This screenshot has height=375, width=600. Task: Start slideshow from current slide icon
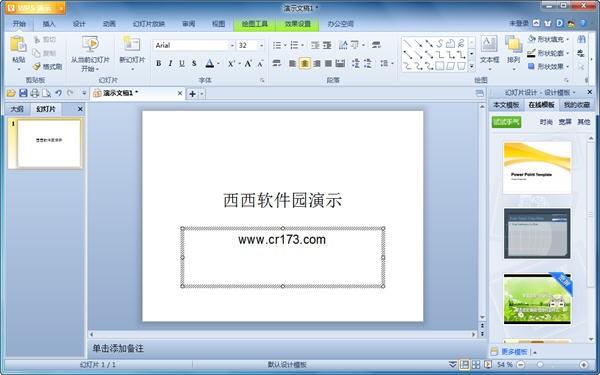point(90,44)
